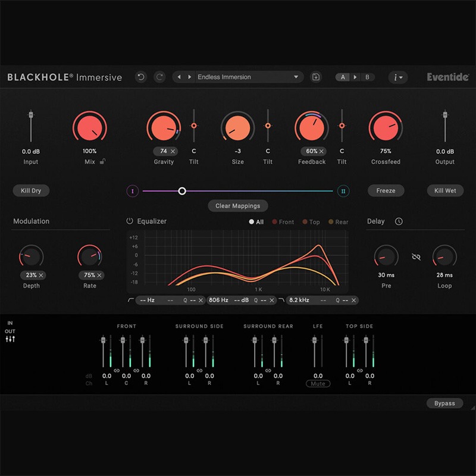Viewport: 476px width, 476px height.
Task: Click the Size knob
Action: [x=237, y=127]
